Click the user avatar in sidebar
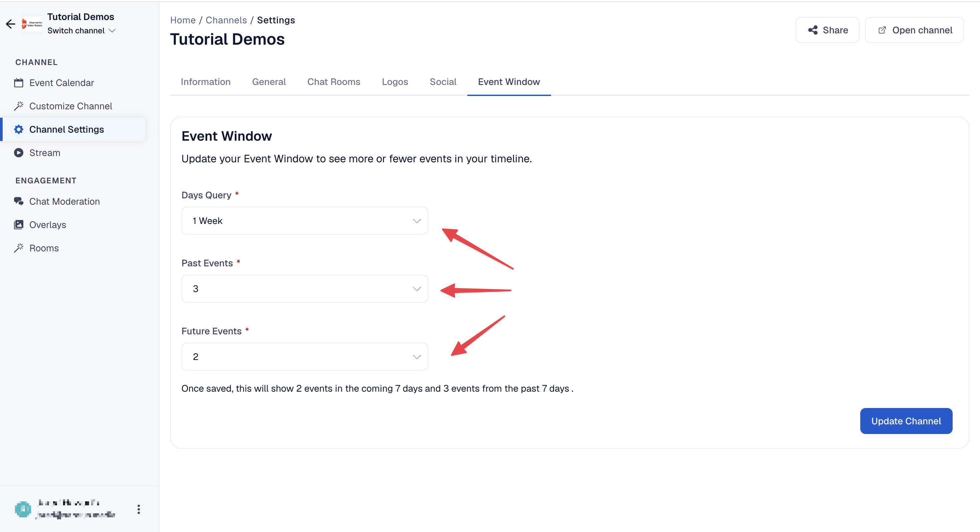980x532 pixels. coord(23,509)
